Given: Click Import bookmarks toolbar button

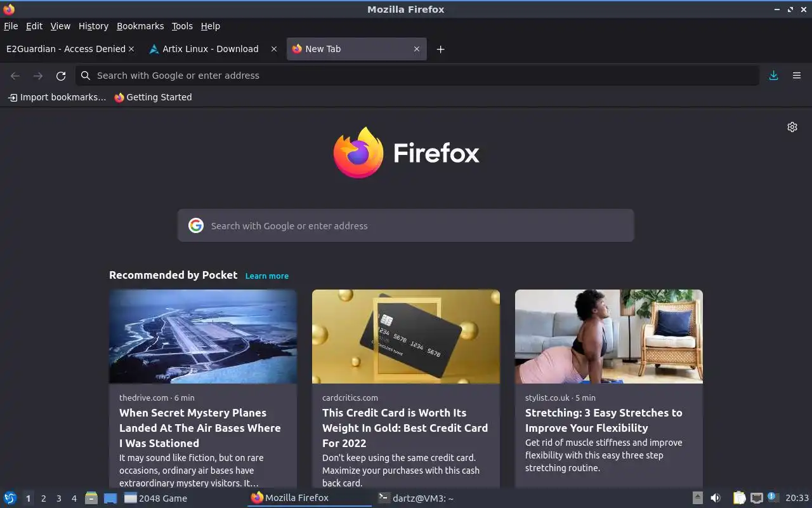Looking at the screenshot, I should point(57,97).
